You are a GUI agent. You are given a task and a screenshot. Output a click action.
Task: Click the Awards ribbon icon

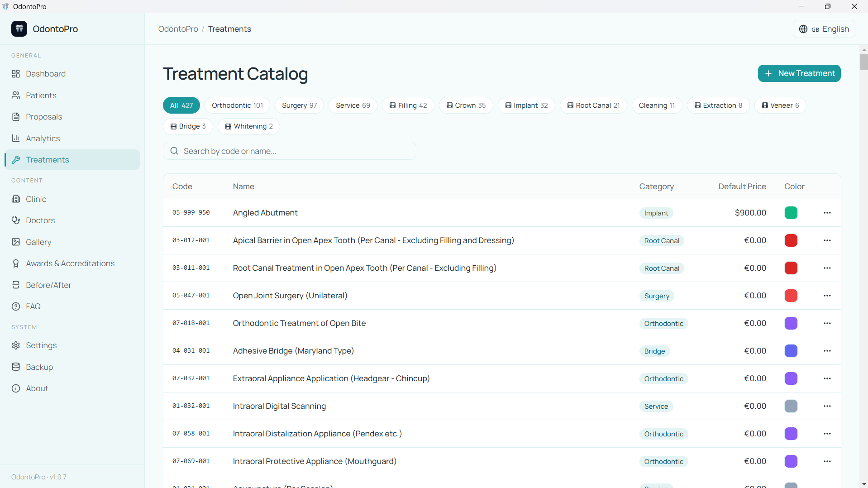(16, 263)
